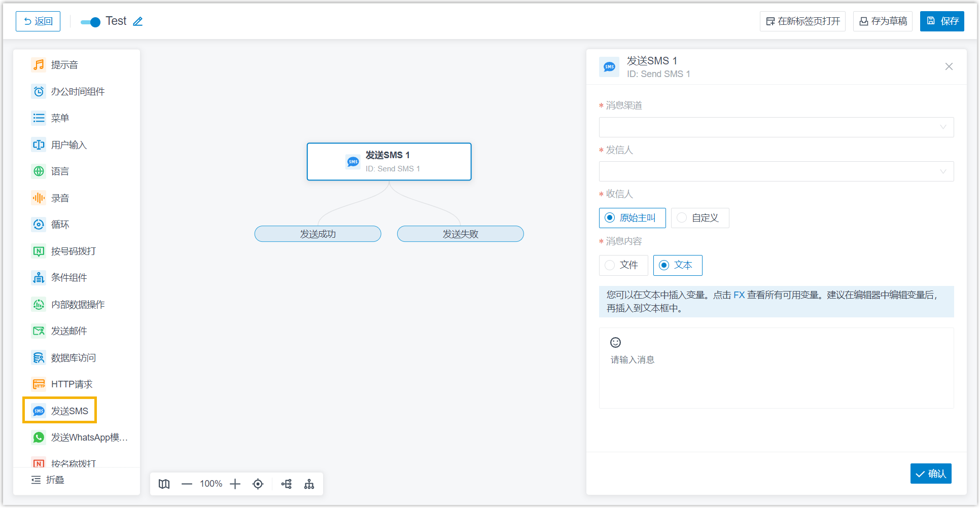Select 发送SMS in component list
The width and height of the screenshot is (980, 508).
pos(60,411)
